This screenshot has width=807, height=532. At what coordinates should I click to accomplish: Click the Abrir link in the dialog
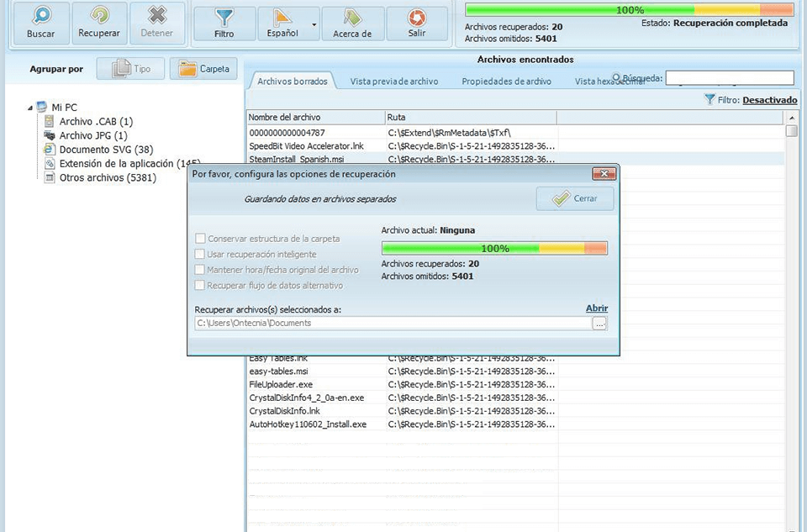[597, 308]
